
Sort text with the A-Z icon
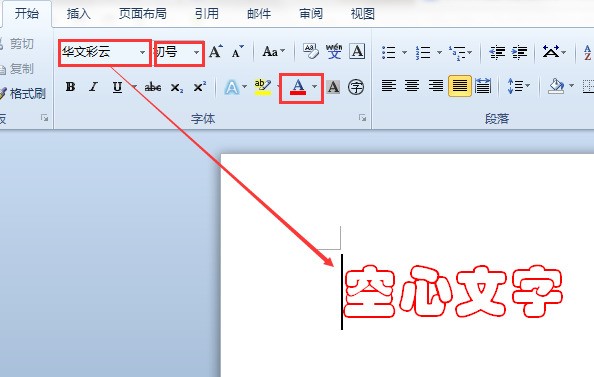588,52
